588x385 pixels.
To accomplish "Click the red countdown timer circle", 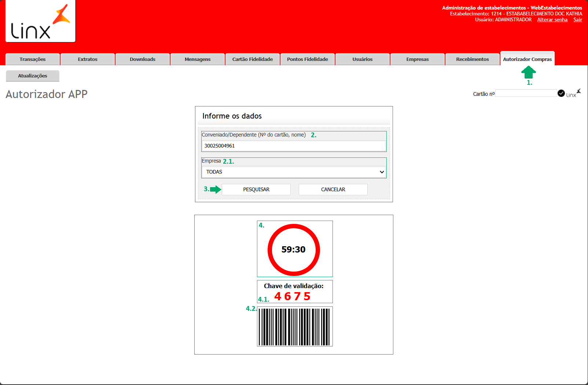I will click(x=294, y=250).
